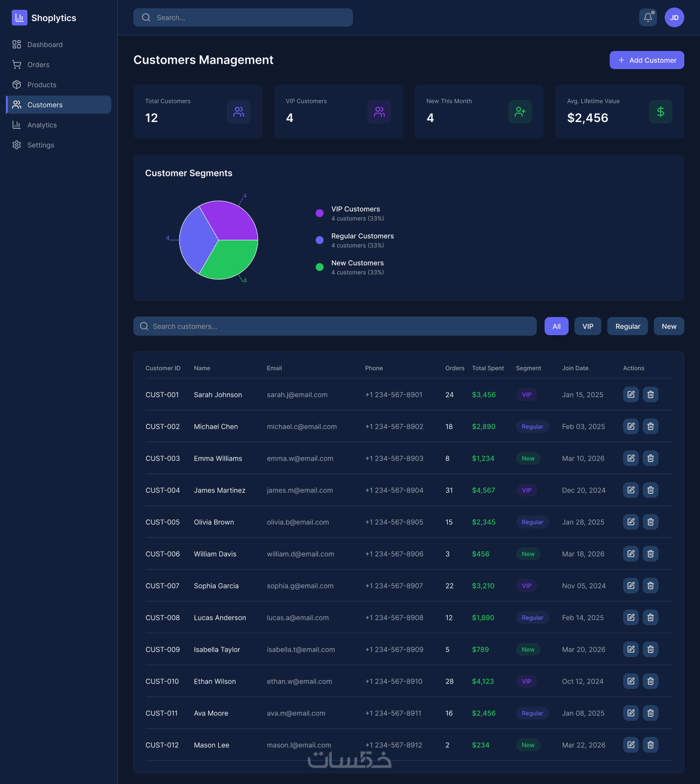Open Products in the sidebar

point(58,85)
